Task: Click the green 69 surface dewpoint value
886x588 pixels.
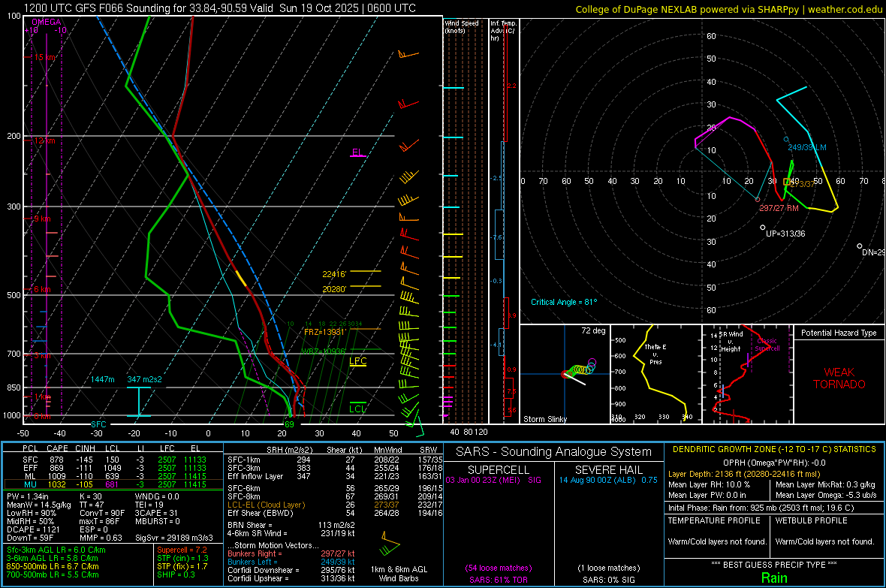Action: point(289,424)
